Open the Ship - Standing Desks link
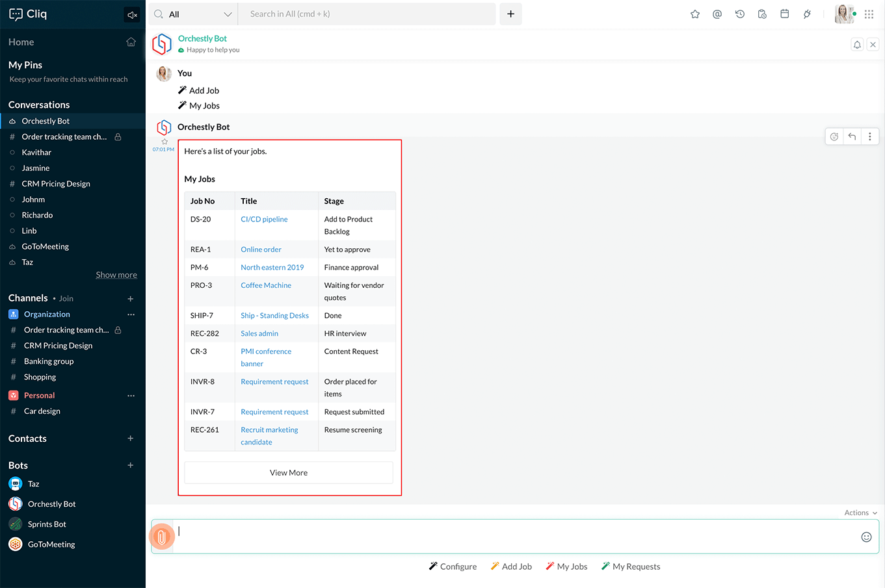 (275, 316)
